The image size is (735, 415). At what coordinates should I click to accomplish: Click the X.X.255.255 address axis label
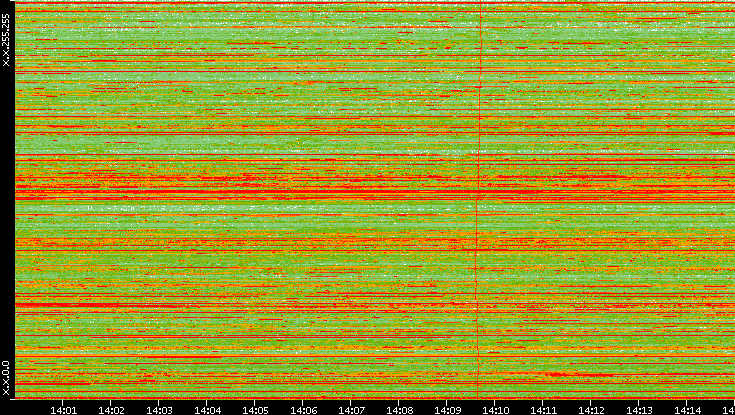(x=6, y=40)
